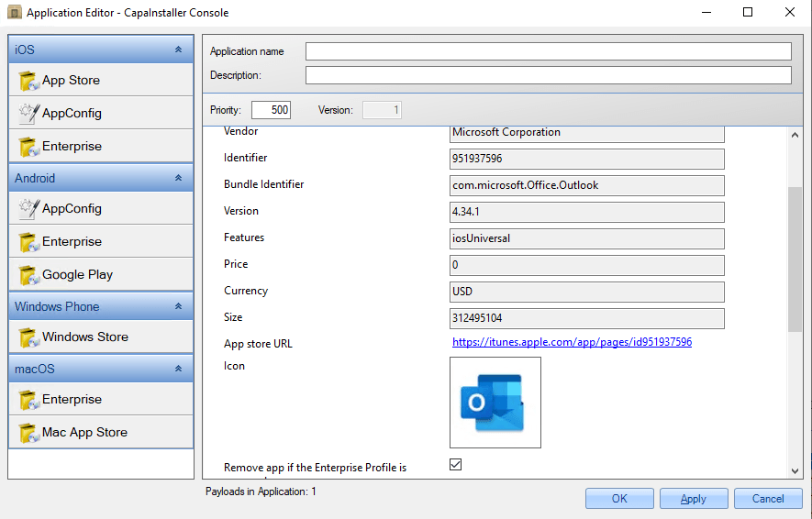Click the Description input field
Viewport: 812px width, 519px height.
tap(549, 75)
